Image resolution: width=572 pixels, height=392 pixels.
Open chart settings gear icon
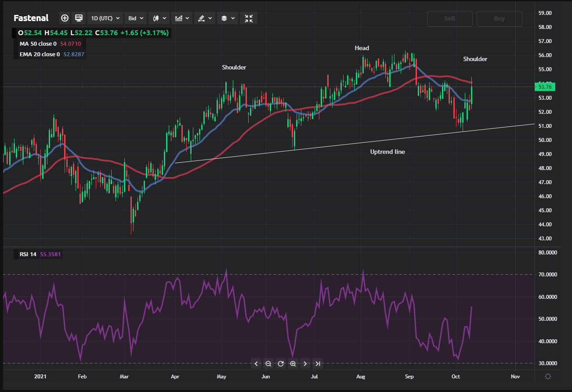click(x=548, y=377)
